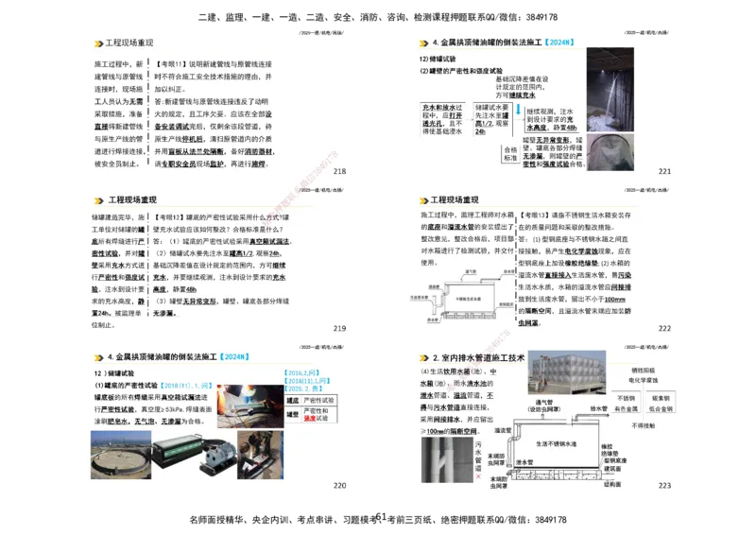The width and height of the screenshot is (756, 535).
Task: Click page number 220
Action: [339, 486]
